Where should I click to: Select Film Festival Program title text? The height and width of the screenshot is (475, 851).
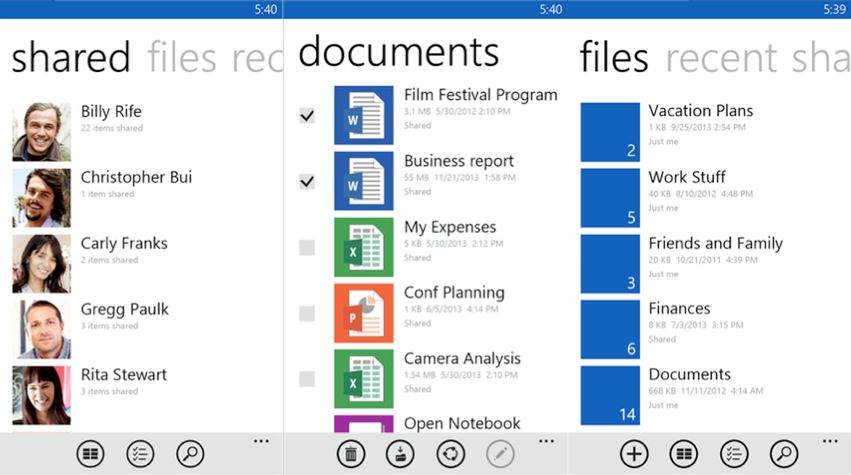tap(480, 95)
